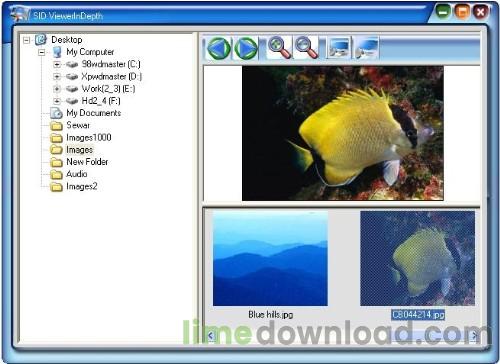Viewport: 500px width, 364px height.
Task: Expand the Xpwdmaster (D:) drive node
Action: click(x=57, y=77)
